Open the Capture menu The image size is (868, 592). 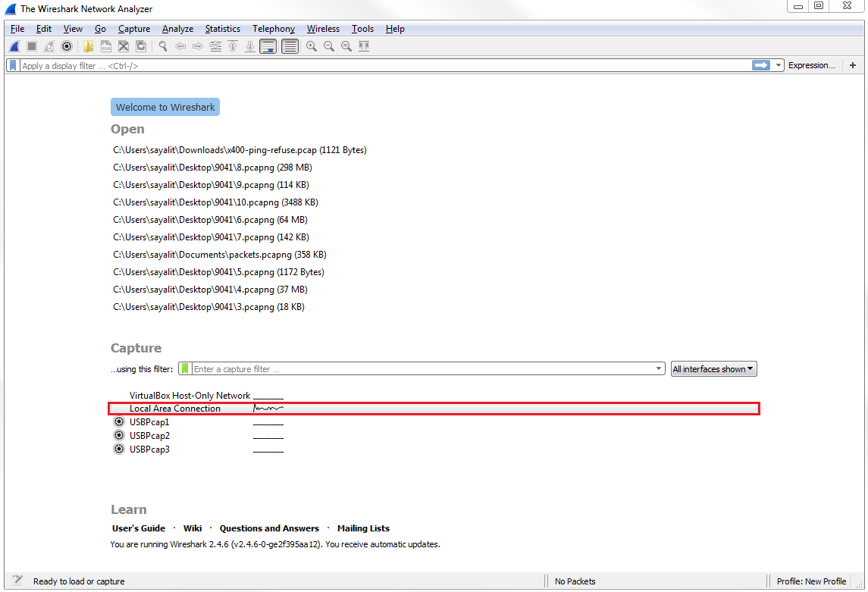click(134, 29)
